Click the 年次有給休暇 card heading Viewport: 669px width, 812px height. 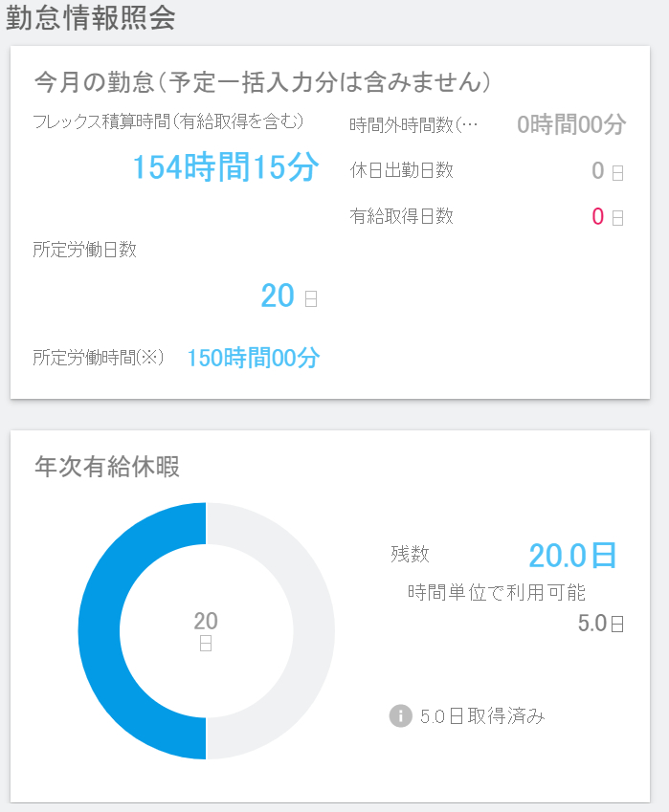pyautogui.click(x=107, y=466)
